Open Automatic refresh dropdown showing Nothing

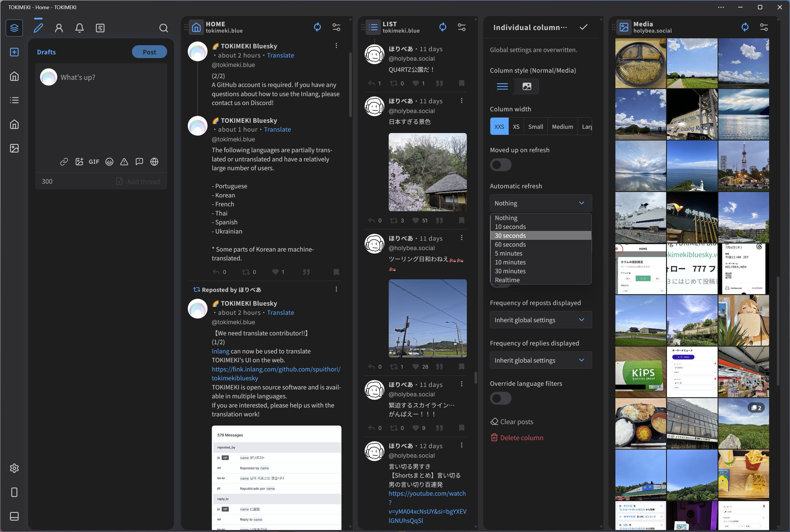tap(541, 203)
